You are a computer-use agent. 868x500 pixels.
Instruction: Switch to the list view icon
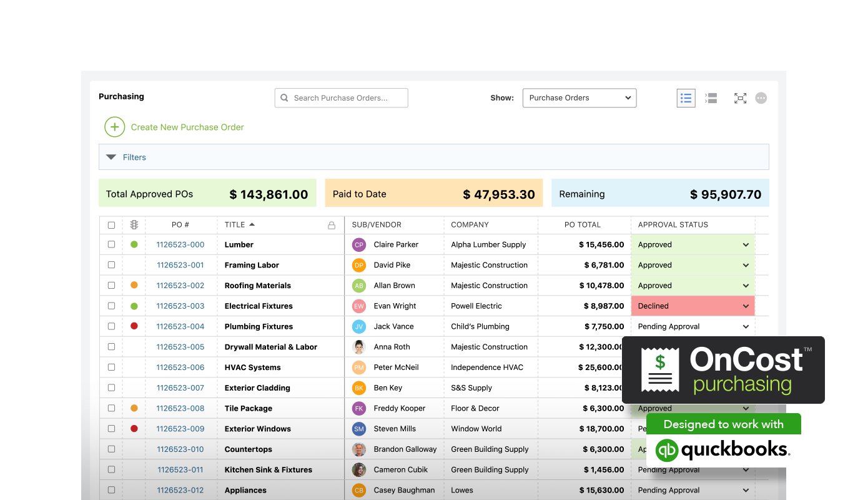pos(686,98)
